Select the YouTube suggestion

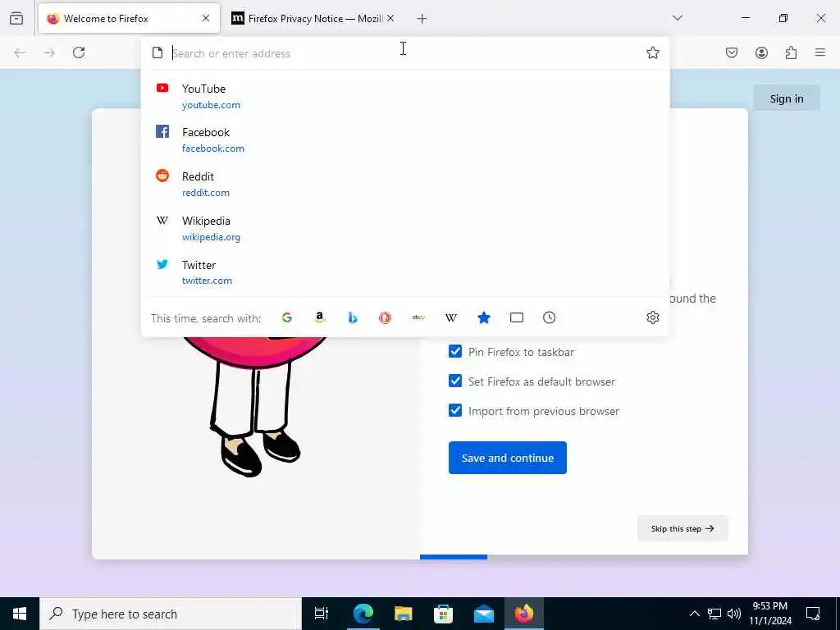coord(405,96)
